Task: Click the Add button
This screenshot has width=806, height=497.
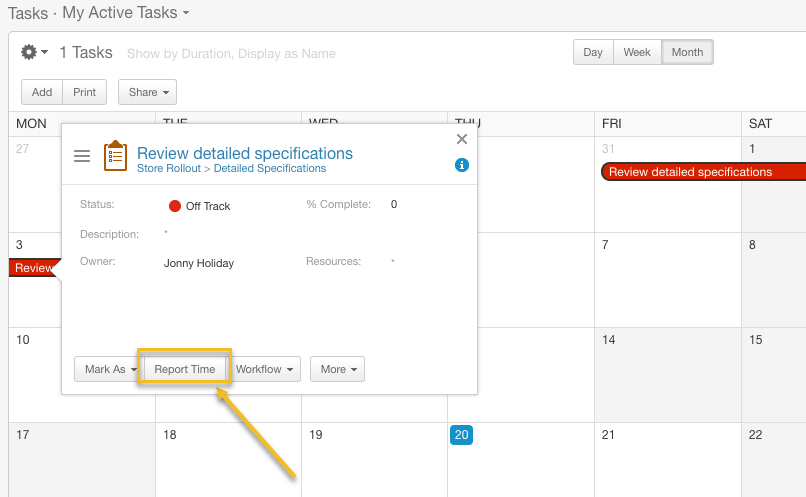Action: (42, 92)
